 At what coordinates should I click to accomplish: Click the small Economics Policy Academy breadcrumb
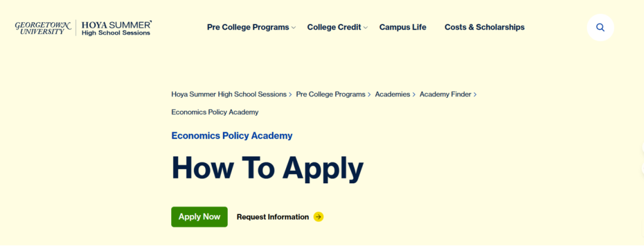215,112
